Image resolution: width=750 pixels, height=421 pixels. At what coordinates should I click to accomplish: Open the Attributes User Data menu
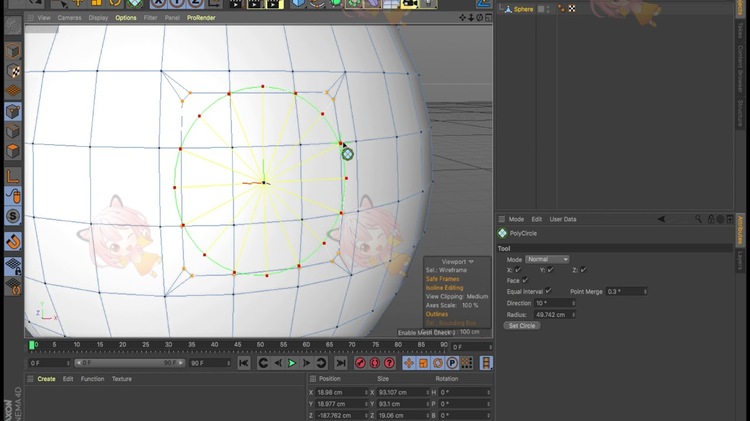point(563,219)
